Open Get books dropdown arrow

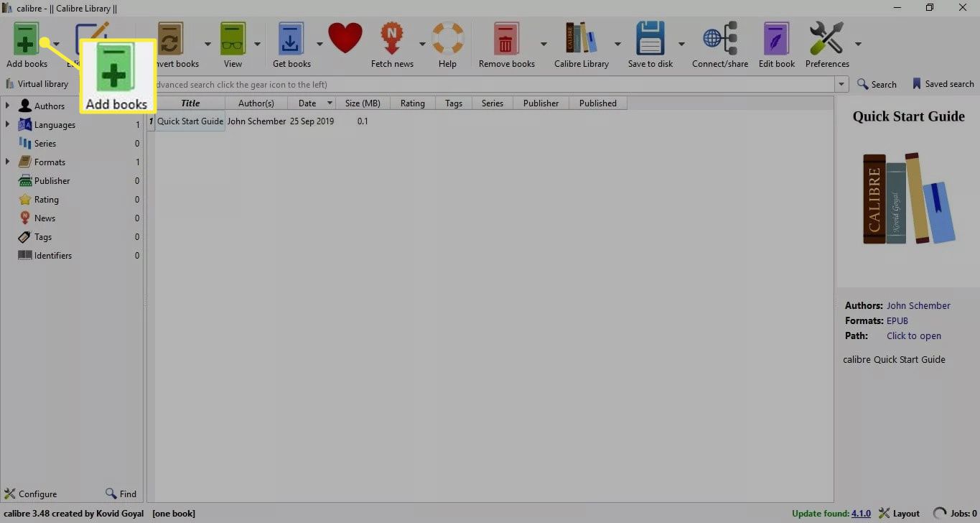tap(319, 44)
